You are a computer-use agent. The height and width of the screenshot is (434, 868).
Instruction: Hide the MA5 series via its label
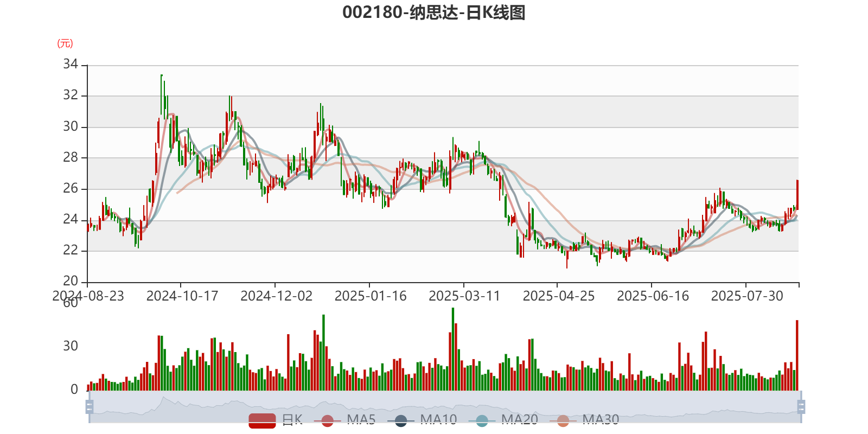click(361, 419)
